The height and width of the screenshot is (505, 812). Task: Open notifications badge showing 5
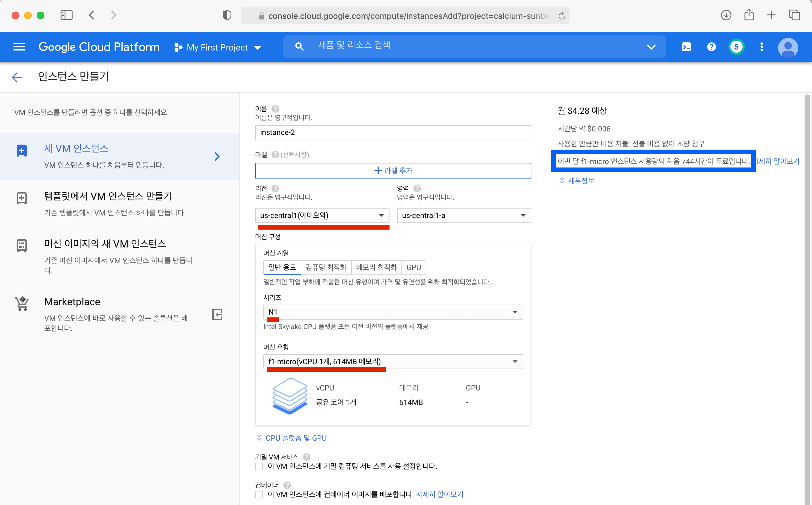736,47
